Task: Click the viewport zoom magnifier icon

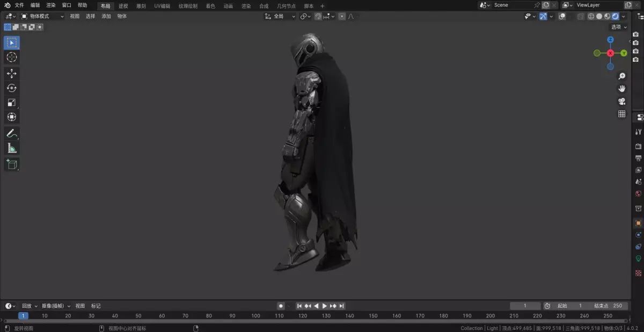Action: tap(622, 76)
